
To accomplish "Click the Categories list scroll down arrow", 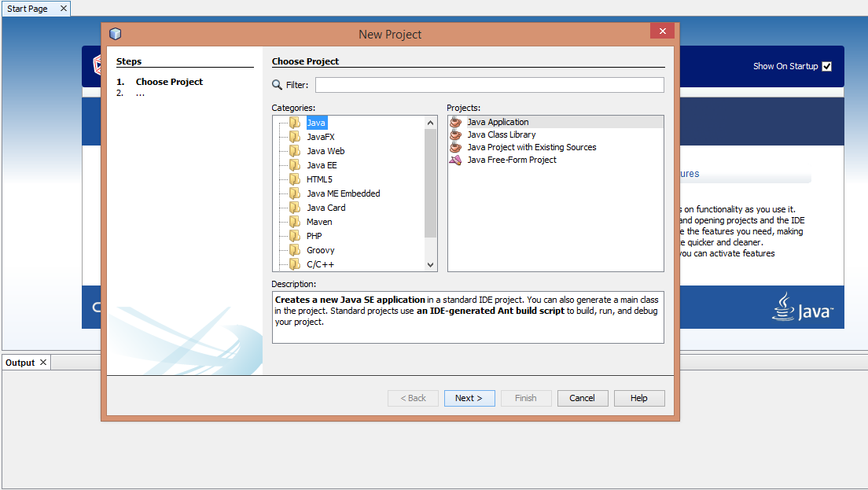I will tap(430, 264).
